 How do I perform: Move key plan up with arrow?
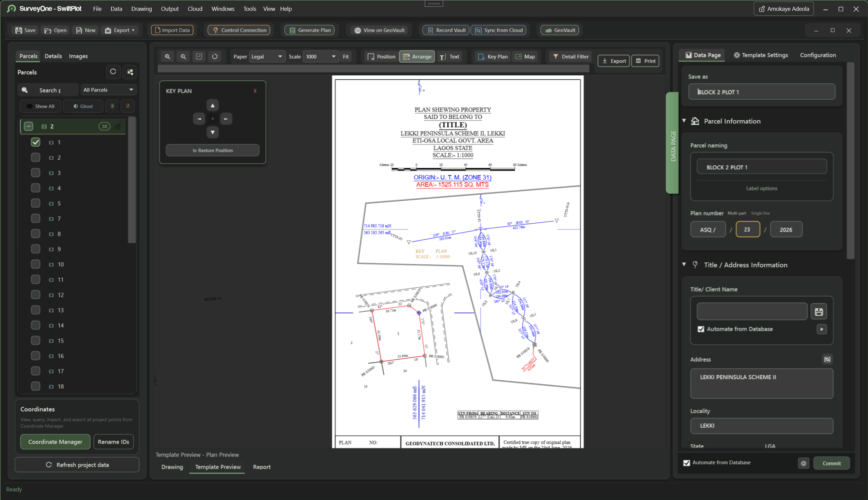coord(213,105)
